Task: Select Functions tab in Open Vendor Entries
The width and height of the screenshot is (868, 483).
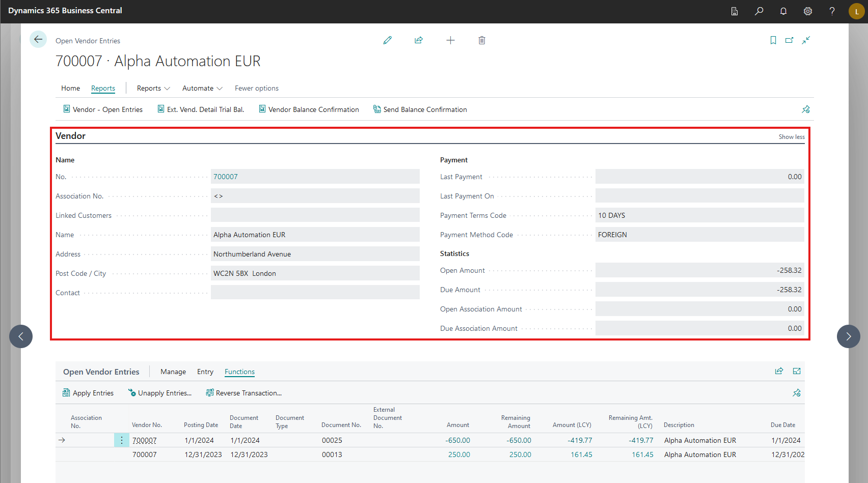Action: coord(239,372)
